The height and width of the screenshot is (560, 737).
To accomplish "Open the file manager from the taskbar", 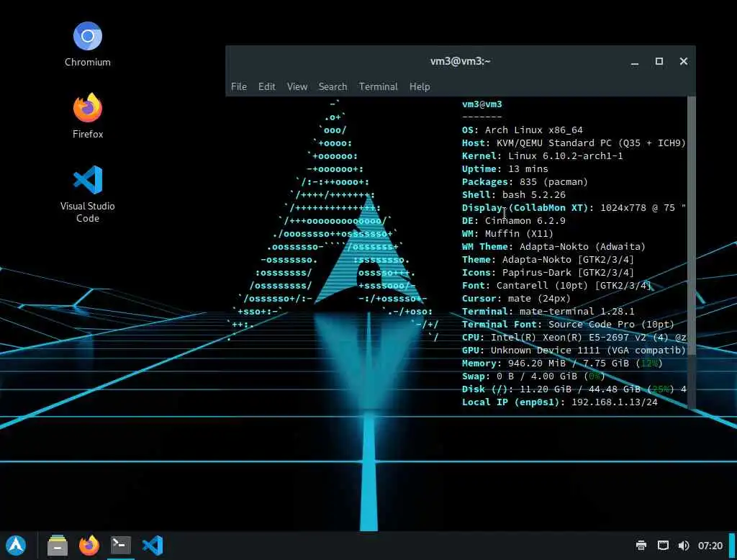I will point(58,546).
